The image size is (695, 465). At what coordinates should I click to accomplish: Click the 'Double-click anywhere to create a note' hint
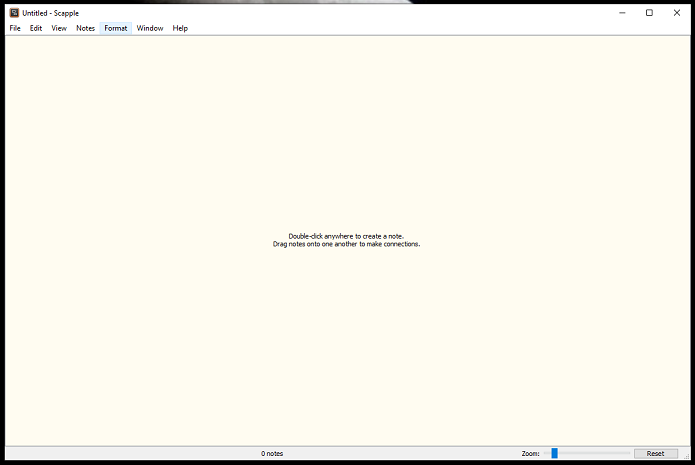[x=346, y=236]
